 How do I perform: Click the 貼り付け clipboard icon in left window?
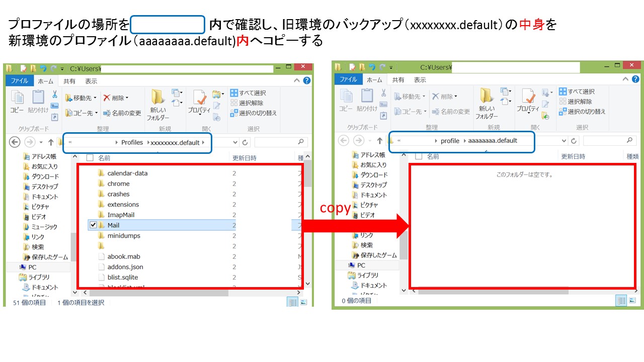(x=38, y=101)
